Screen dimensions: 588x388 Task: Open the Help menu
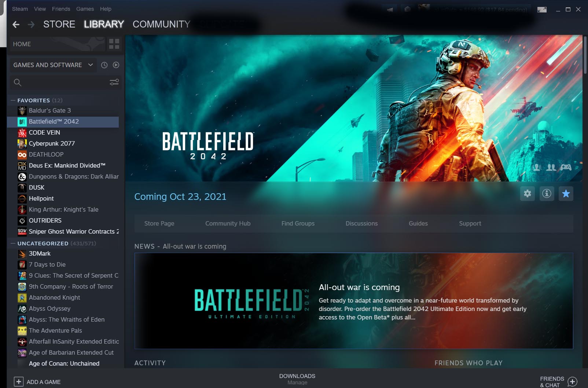coord(106,9)
